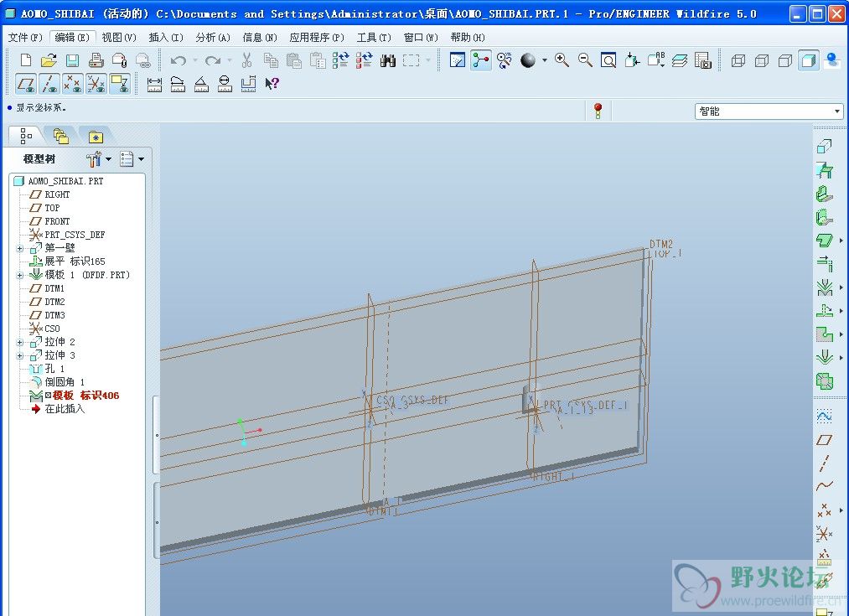Switch to the Favorites tab
The image size is (849, 616).
pyautogui.click(x=96, y=135)
